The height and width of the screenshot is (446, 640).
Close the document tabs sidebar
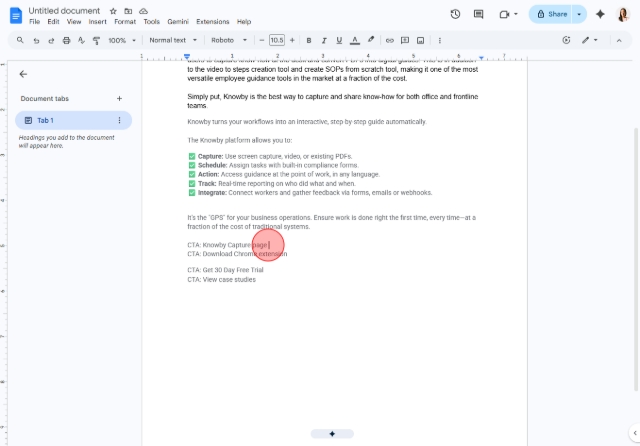coord(23,74)
